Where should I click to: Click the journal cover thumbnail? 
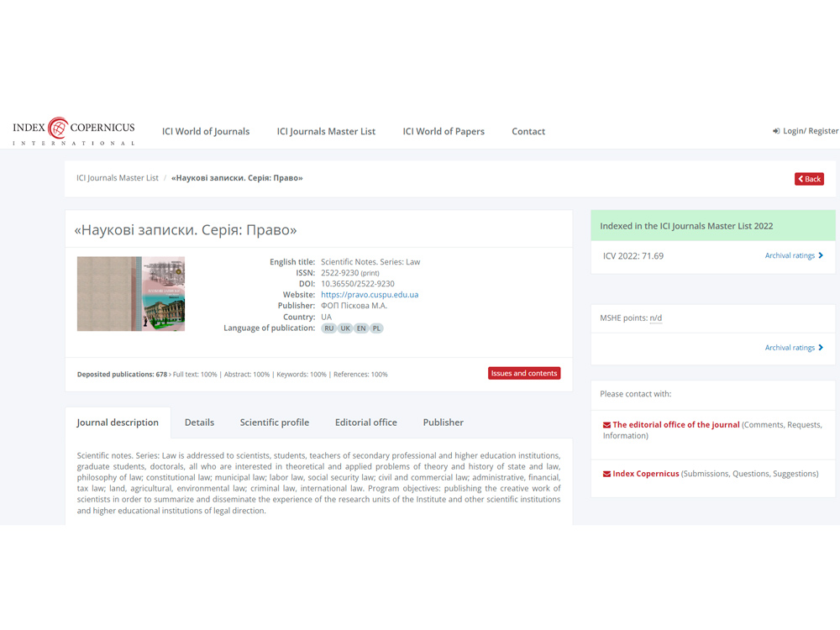(131, 294)
